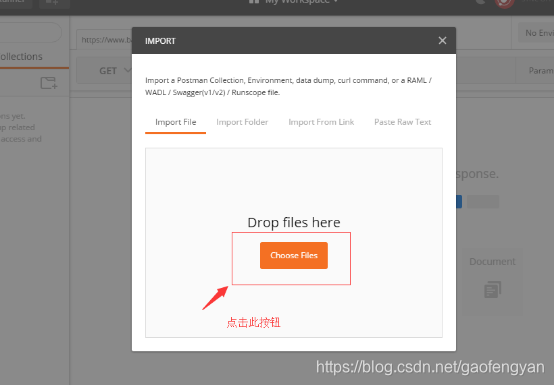
Task: Click the sidebar filter search field
Action: click(x=30, y=32)
